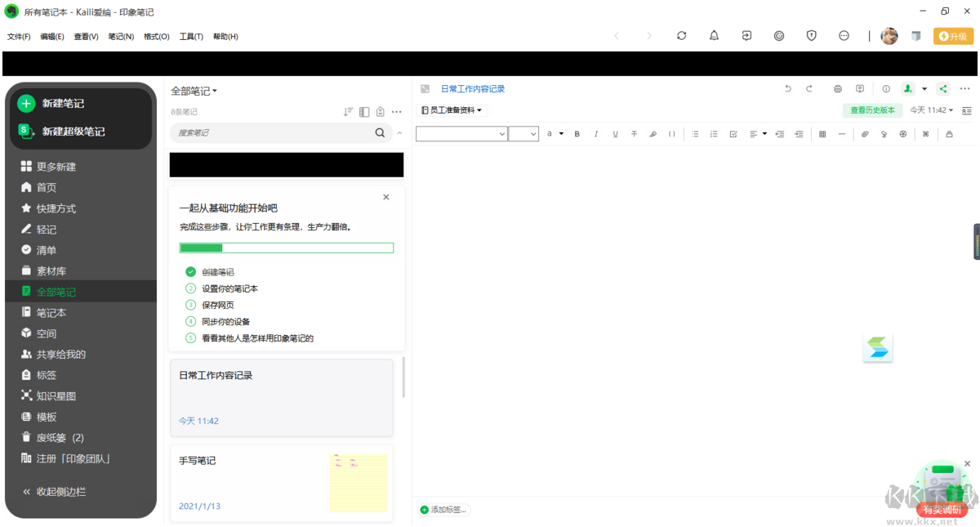The width and height of the screenshot is (980, 527).
Task: Open the 手写笔记 note from the list
Action: click(245, 482)
